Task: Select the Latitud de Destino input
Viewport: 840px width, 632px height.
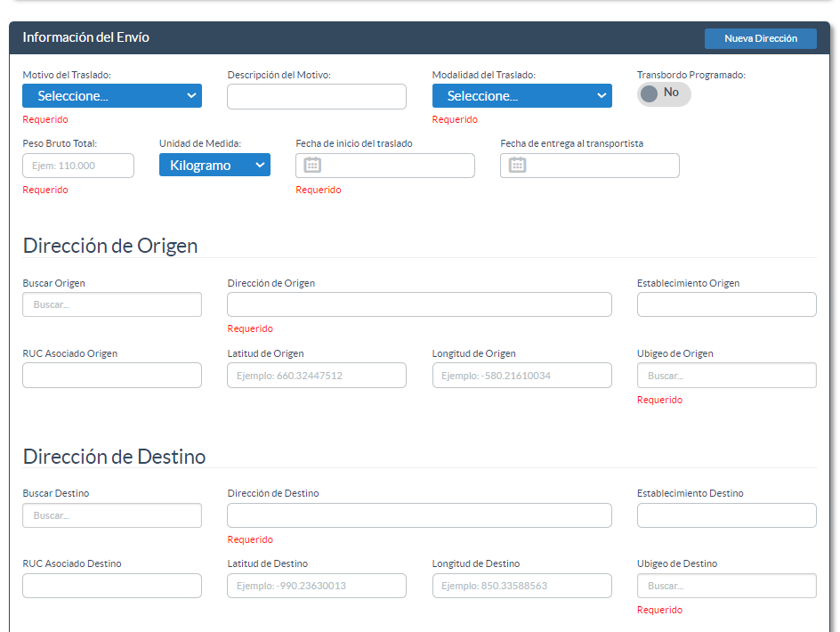Action: point(317,586)
